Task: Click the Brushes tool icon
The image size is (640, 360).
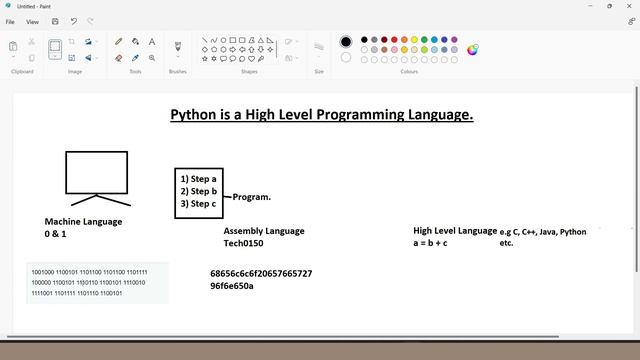Action: tap(178, 46)
